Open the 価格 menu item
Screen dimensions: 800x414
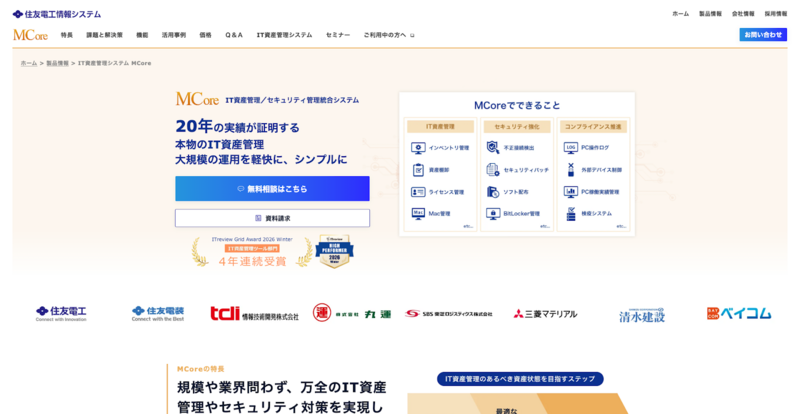tap(206, 35)
